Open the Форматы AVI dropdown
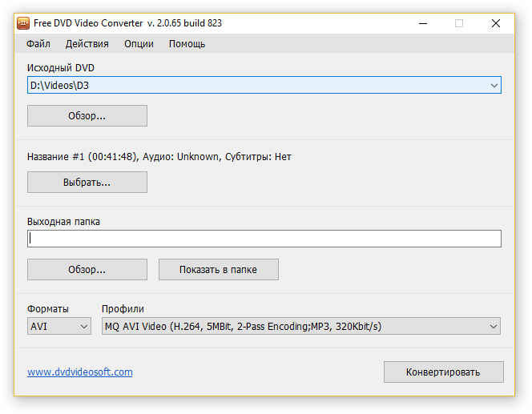The image size is (532, 414). tap(59, 326)
